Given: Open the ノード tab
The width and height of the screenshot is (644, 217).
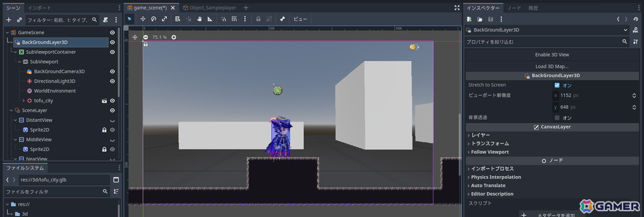Looking at the screenshot, I should coord(514,8).
